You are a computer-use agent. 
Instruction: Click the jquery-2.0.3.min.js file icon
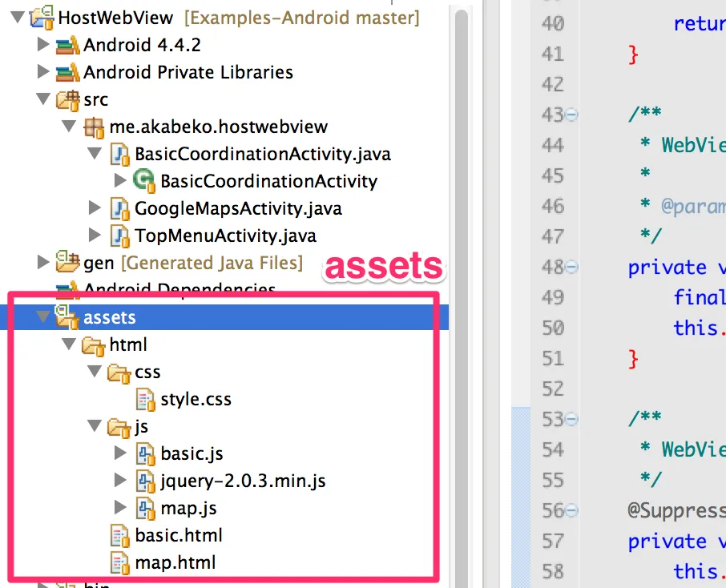(145, 481)
